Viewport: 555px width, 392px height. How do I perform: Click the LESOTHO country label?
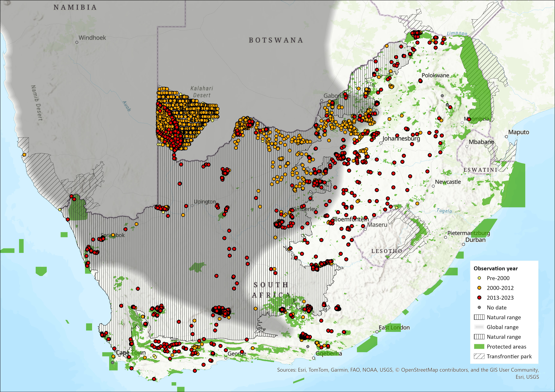pyautogui.click(x=387, y=251)
